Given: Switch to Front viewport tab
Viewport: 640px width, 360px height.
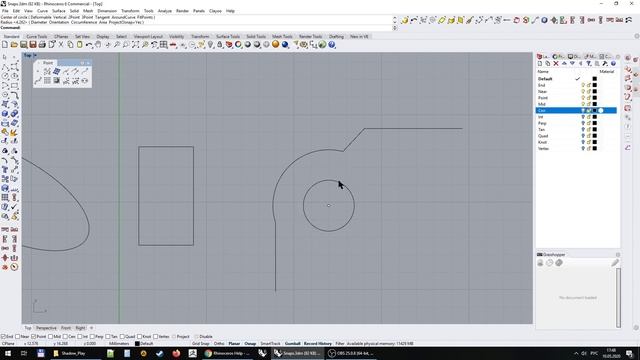Looking at the screenshot, I should (66, 328).
